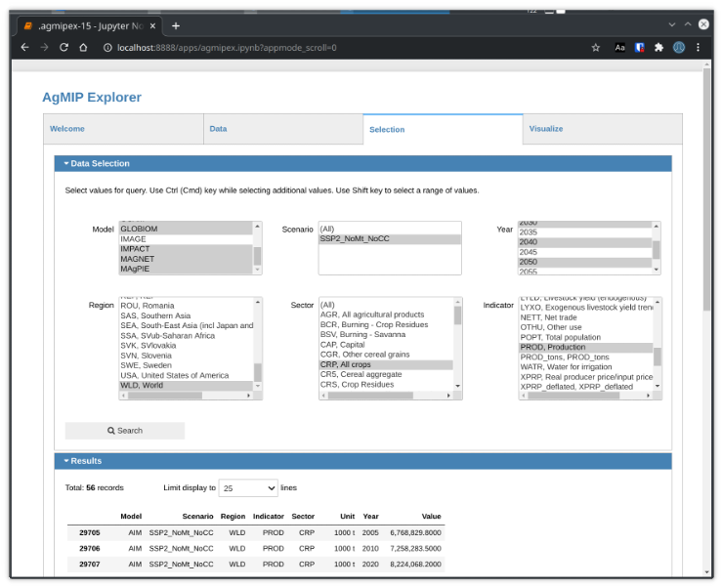Screen dimensions: 722x588
Task: Click the Value column header
Action: [431, 517]
